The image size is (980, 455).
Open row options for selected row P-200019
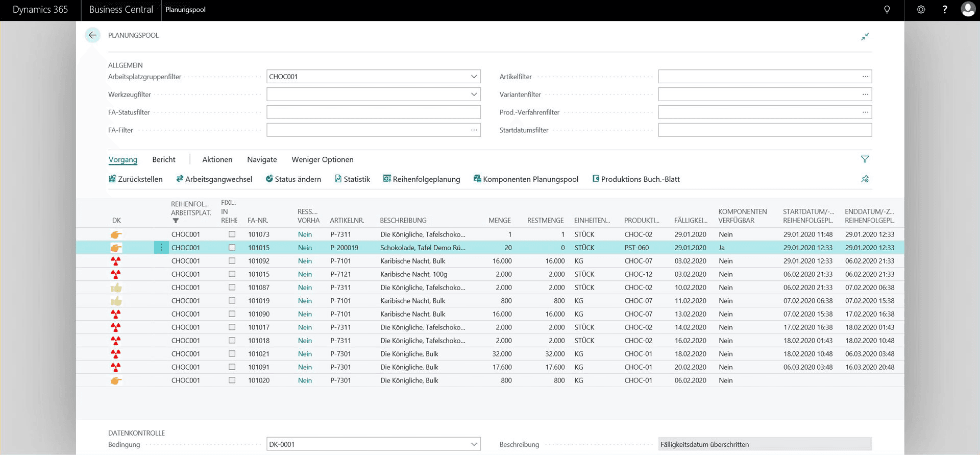(161, 248)
